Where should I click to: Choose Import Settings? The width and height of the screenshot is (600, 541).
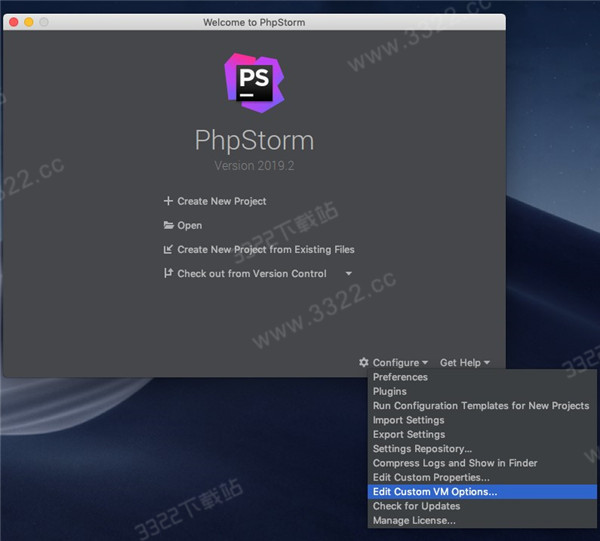point(482,420)
